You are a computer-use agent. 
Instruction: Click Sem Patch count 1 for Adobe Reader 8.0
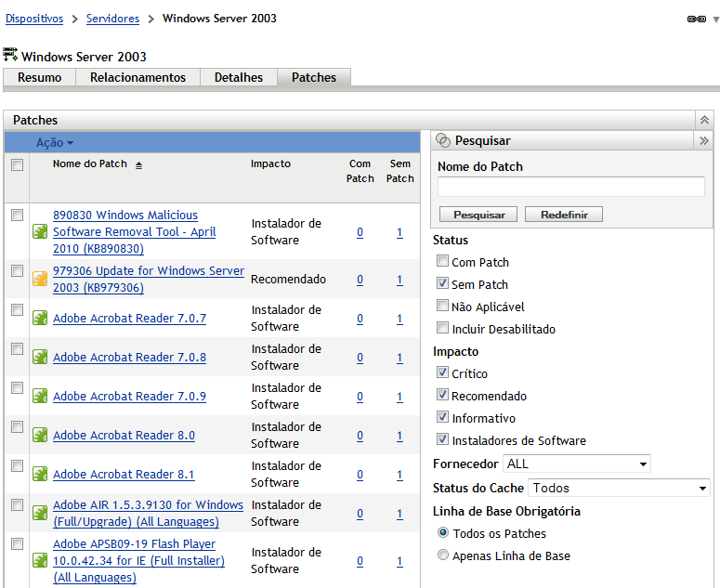[400, 436]
